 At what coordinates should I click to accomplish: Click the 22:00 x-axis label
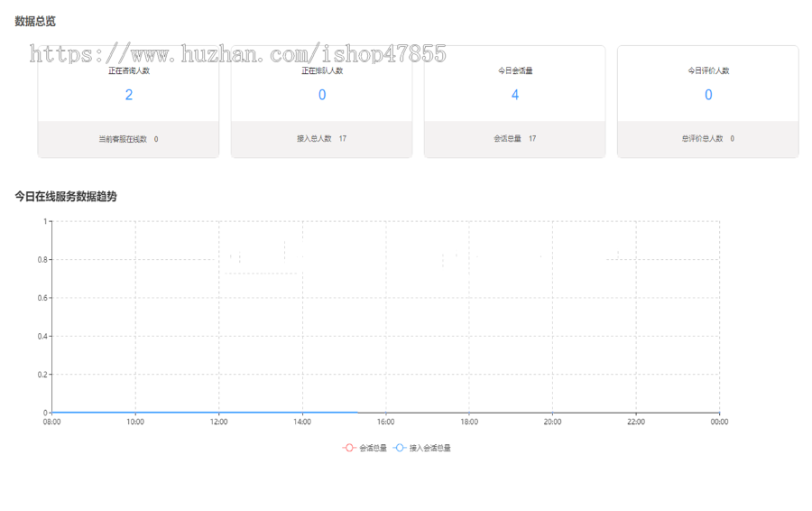(x=636, y=422)
